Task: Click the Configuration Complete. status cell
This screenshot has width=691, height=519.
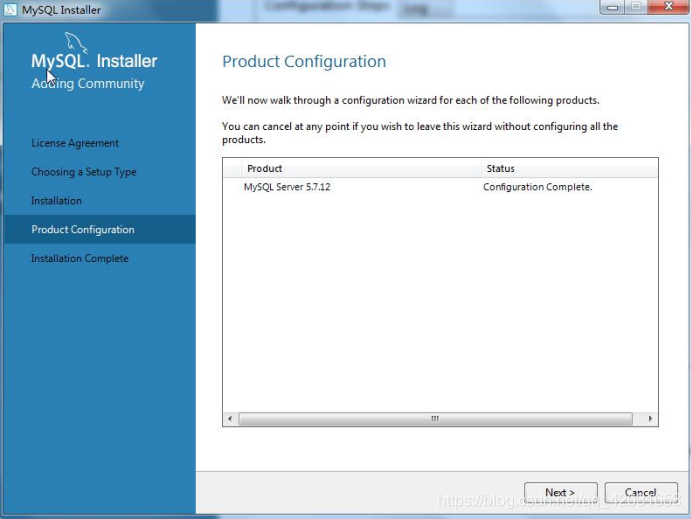Action: click(x=538, y=187)
